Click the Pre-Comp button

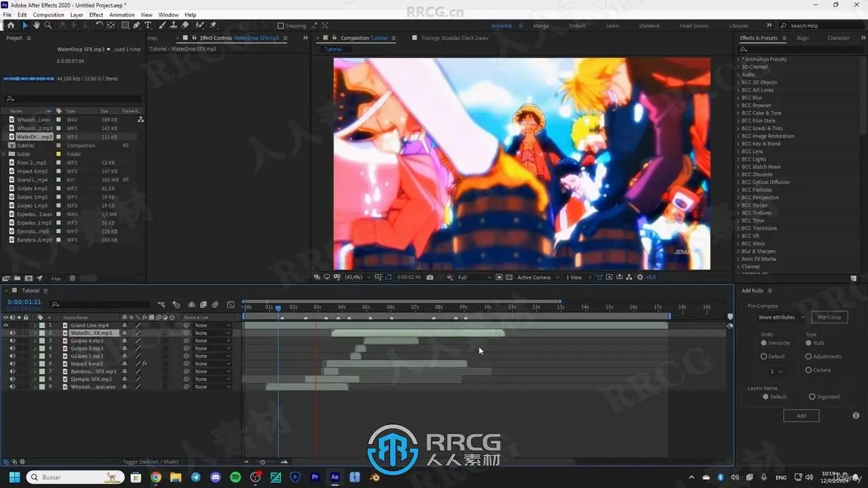pos(829,317)
